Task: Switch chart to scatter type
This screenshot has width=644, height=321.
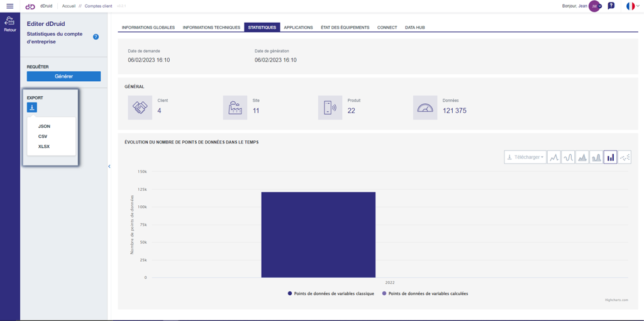Action: point(625,157)
